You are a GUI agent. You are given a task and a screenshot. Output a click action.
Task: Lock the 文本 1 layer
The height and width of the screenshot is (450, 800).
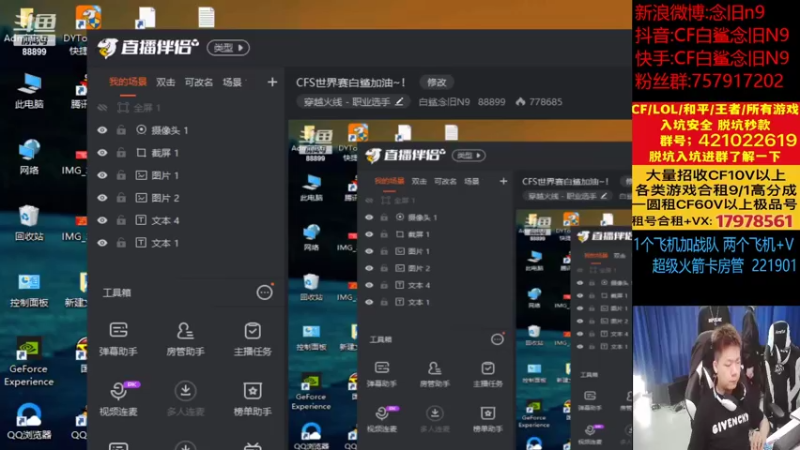(x=121, y=243)
